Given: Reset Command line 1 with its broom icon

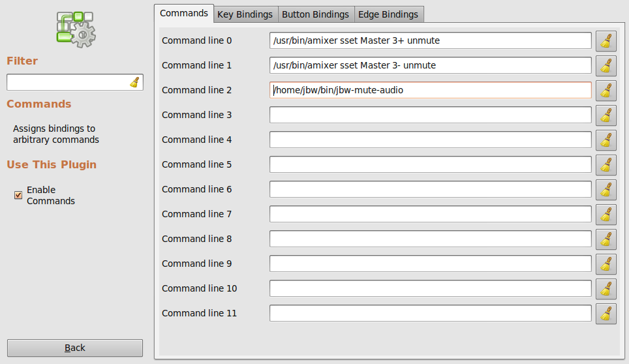Looking at the screenshot, I should point(606,65).
